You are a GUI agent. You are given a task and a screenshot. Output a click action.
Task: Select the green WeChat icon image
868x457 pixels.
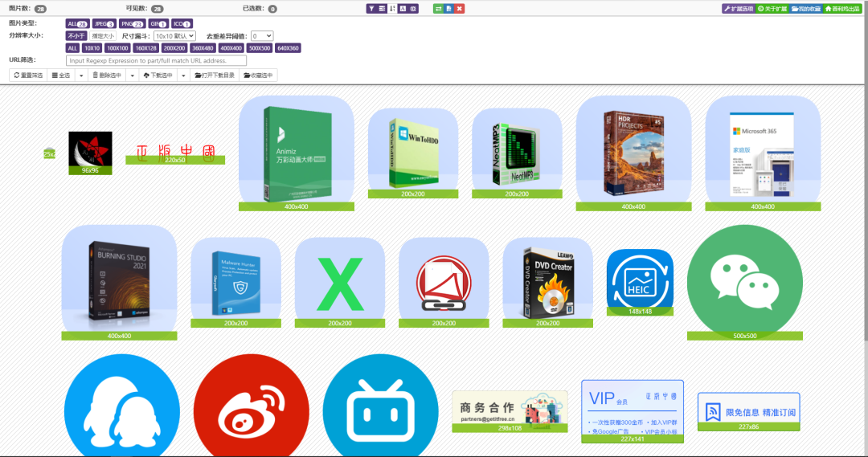744,282
